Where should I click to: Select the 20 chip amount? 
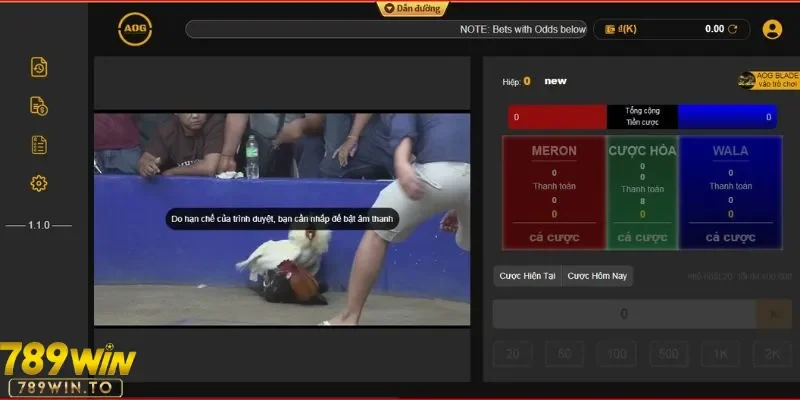(511, 354)
